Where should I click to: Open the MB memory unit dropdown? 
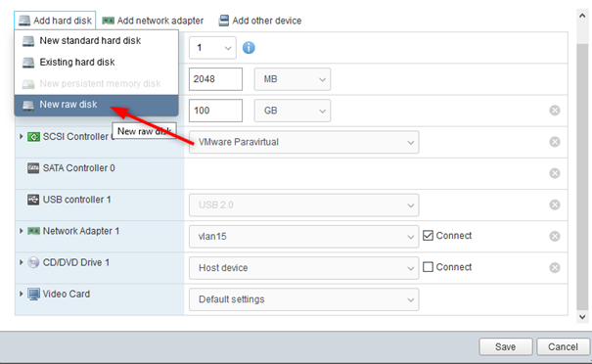tap(293, 79)
